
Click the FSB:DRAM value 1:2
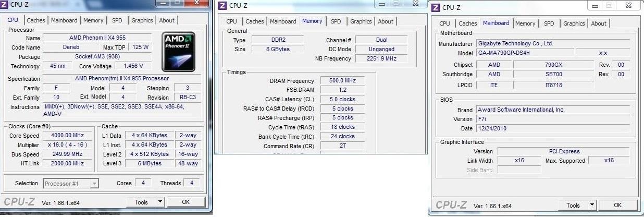343,90
